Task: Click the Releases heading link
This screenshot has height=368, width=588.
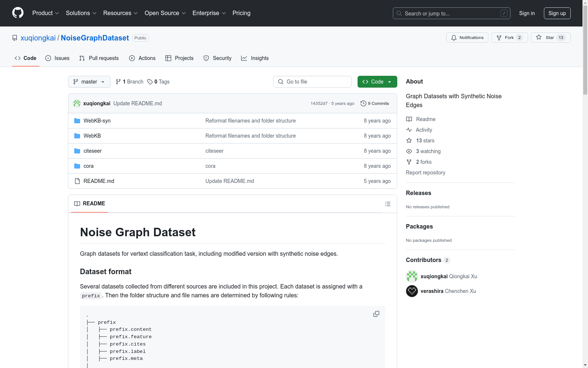Action: coord(419,193)
